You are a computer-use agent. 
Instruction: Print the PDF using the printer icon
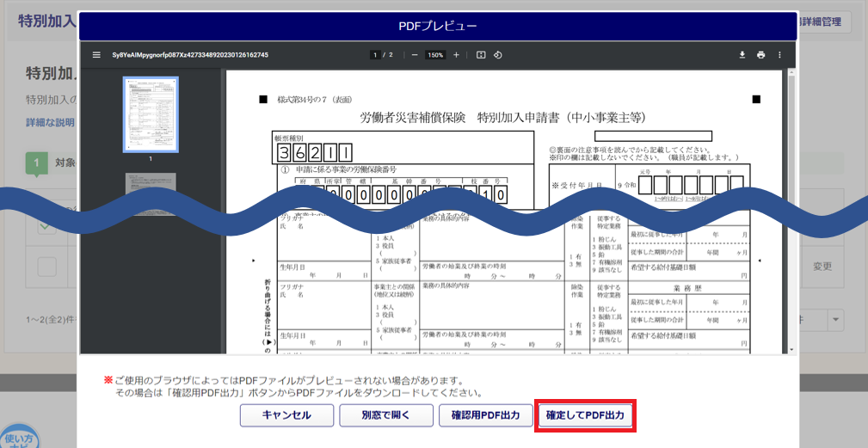coord(761,55)
